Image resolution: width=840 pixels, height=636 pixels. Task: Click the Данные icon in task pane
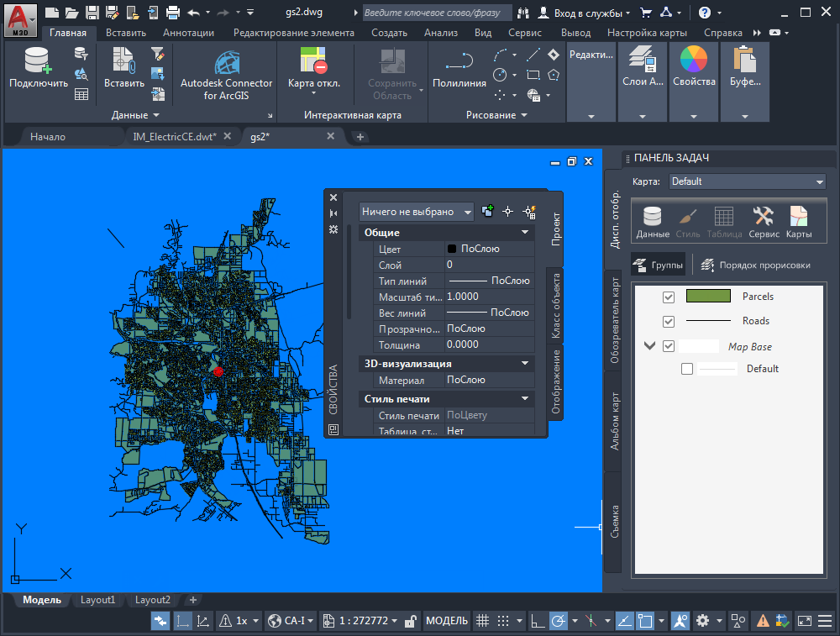[653, 223]
